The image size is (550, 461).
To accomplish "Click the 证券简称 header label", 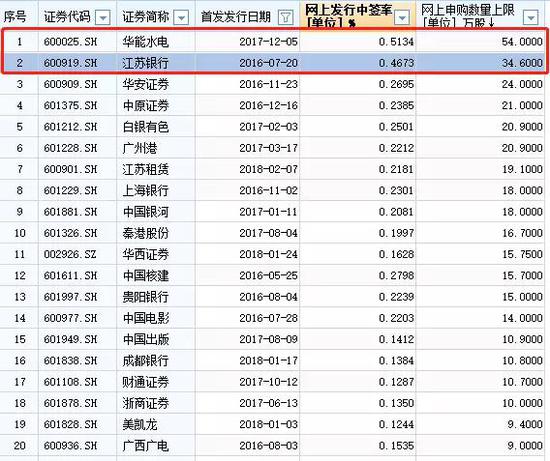I will [146, 17].
